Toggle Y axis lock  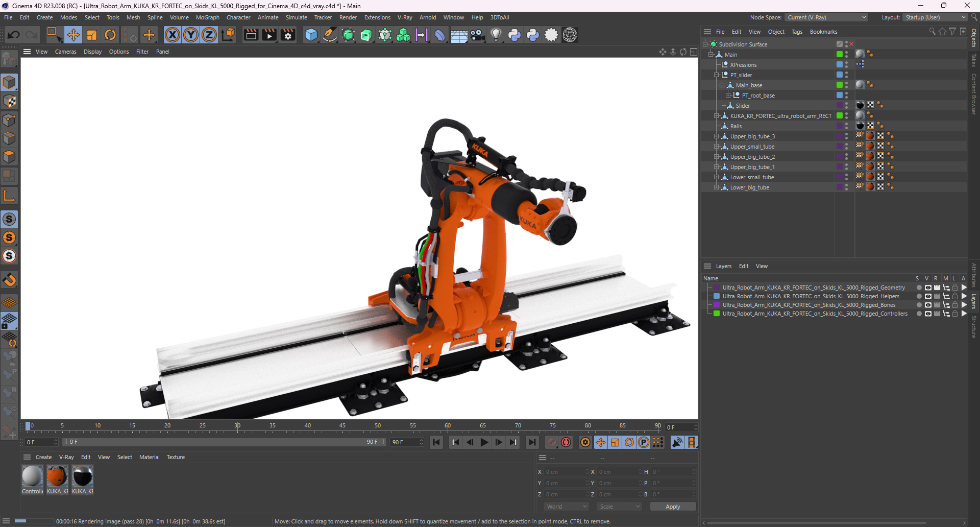(x=191, y=35)
